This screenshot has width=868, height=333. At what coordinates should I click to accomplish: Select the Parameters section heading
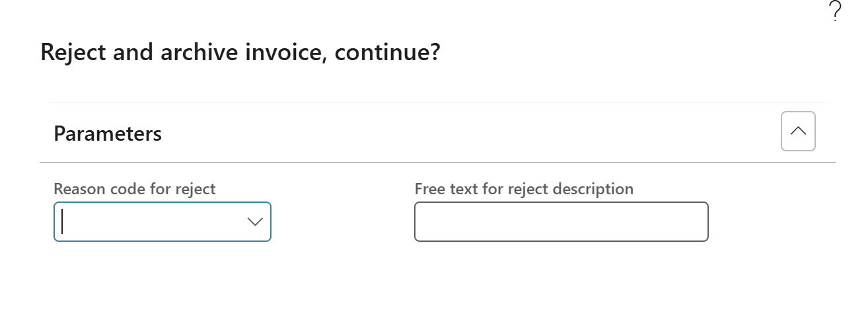point(108,134)
